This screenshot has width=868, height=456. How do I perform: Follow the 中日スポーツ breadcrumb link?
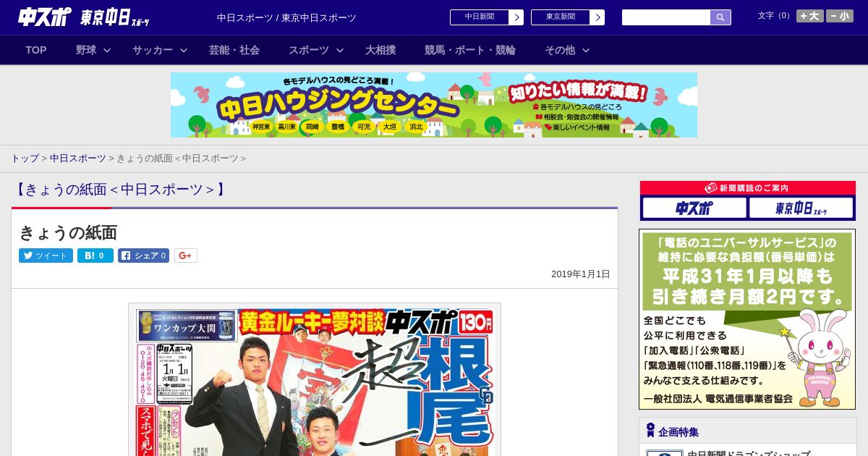pos(78,159)
